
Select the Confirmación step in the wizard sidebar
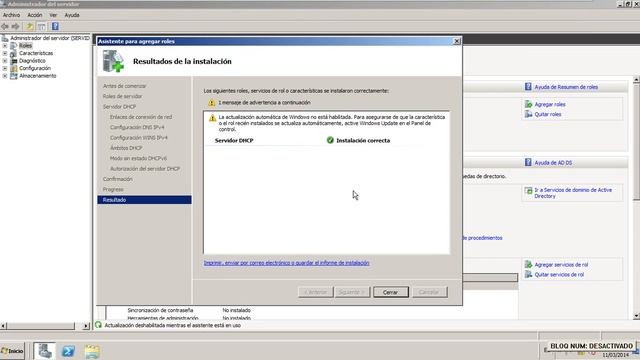point(118,179)
